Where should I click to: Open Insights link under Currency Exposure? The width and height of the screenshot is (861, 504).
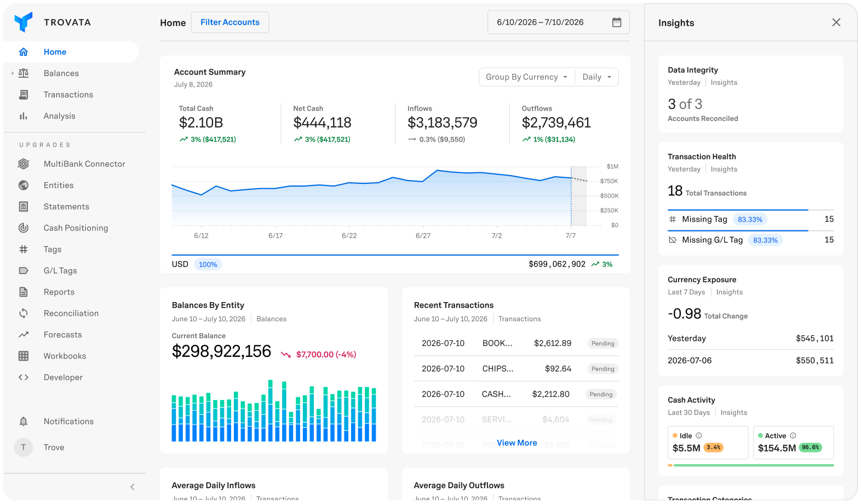click(730, 292)
